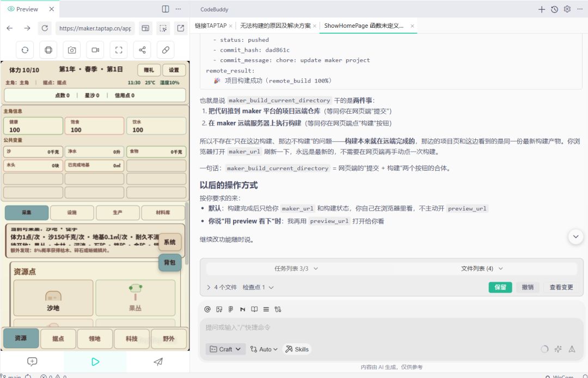Click the chat message input field
The height and width of the screenshot is (378, 588).
point(391,328)
